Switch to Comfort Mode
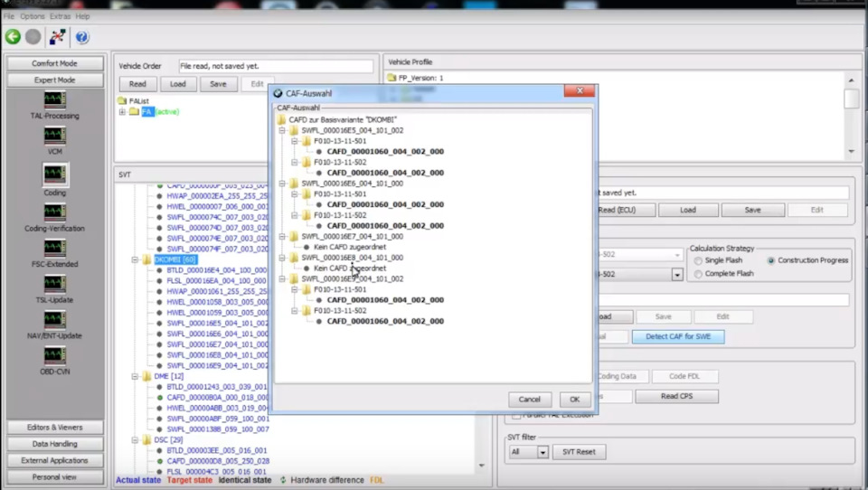The image size is (868, 490). click(x=55, y=63)
